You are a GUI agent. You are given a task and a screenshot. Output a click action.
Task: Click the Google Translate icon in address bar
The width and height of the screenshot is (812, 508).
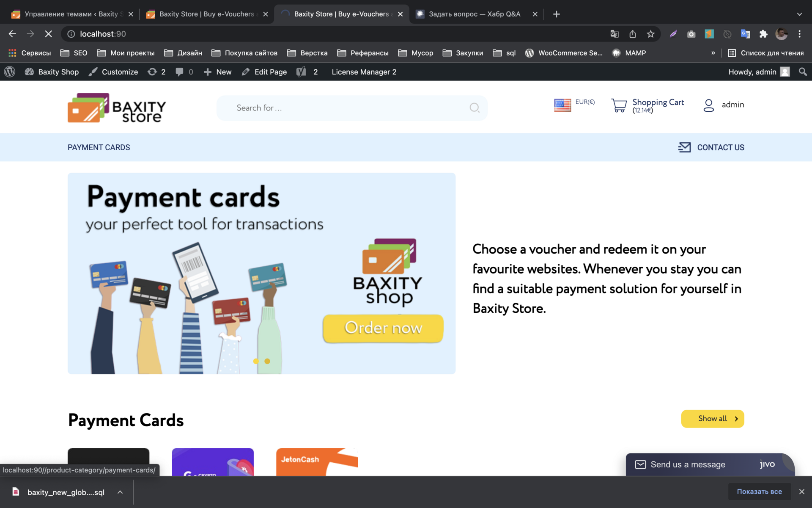[614, 34]
